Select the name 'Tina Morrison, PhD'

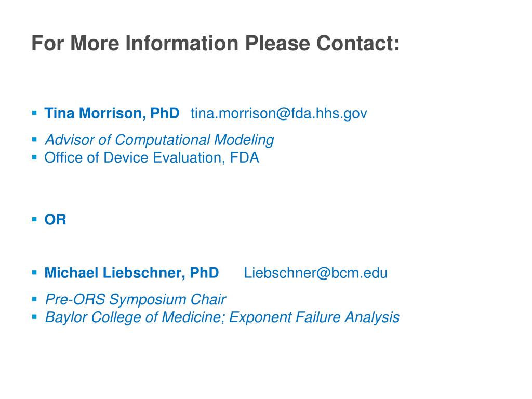click(112, 113)
